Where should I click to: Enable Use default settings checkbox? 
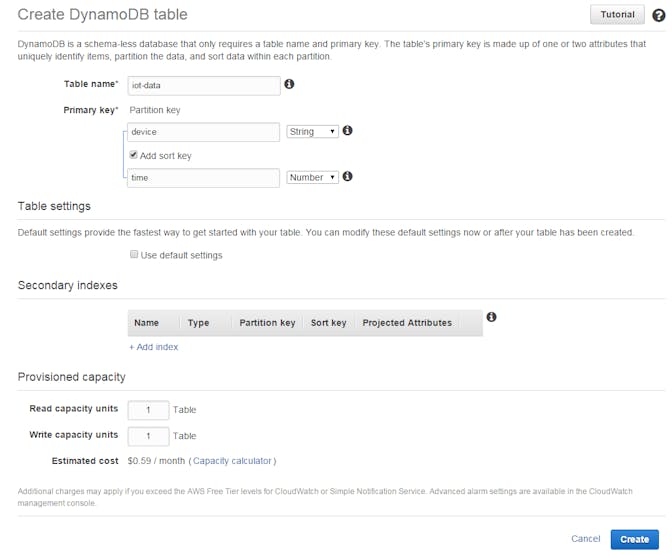point(134,254)
